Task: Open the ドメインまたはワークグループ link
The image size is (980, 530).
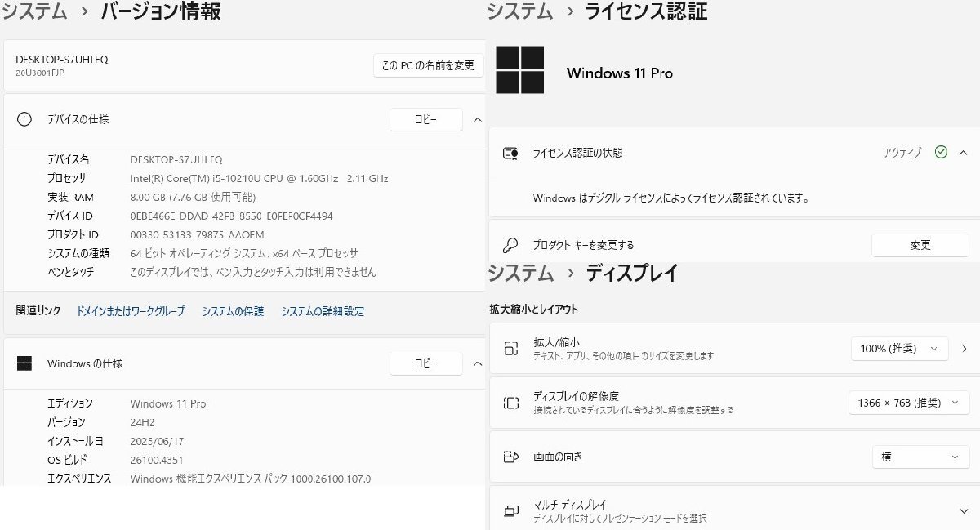Action: (x=131, y=311)
